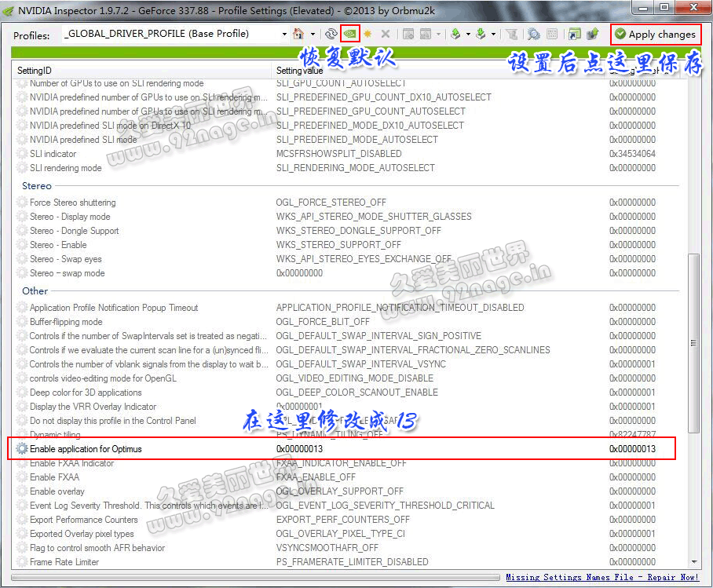
Task: Remove an application from the profile
Action: [x=426, y=34]
